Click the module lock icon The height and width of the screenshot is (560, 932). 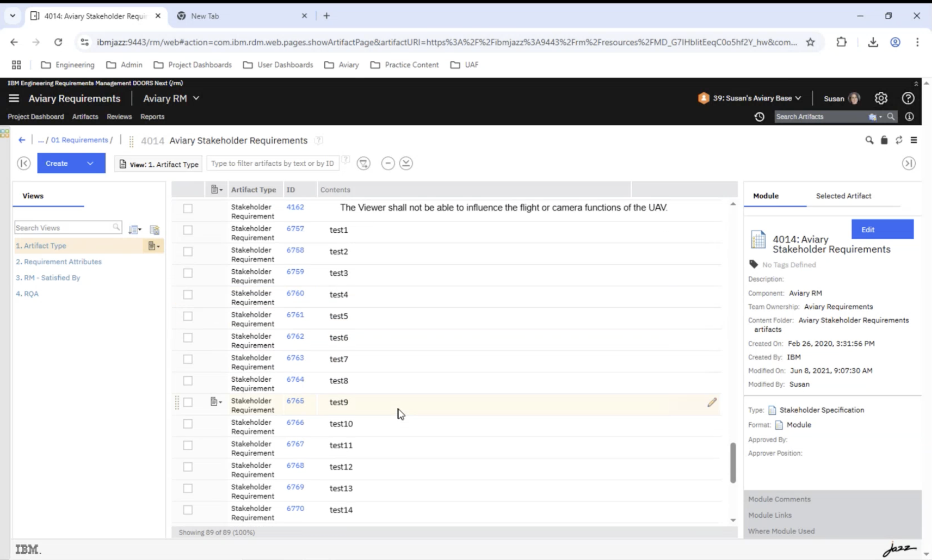pyautogui.click(x=884, y=140)
